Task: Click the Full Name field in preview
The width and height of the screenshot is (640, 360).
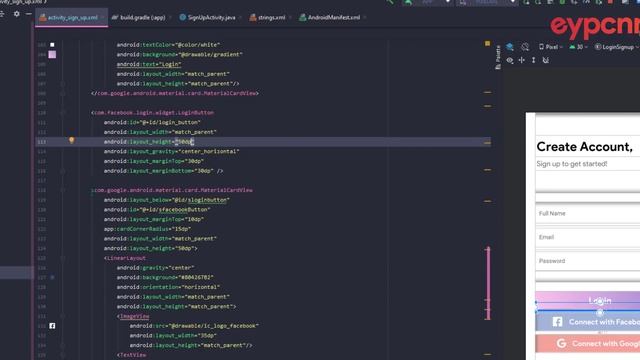Action: (x=587, y=213)
